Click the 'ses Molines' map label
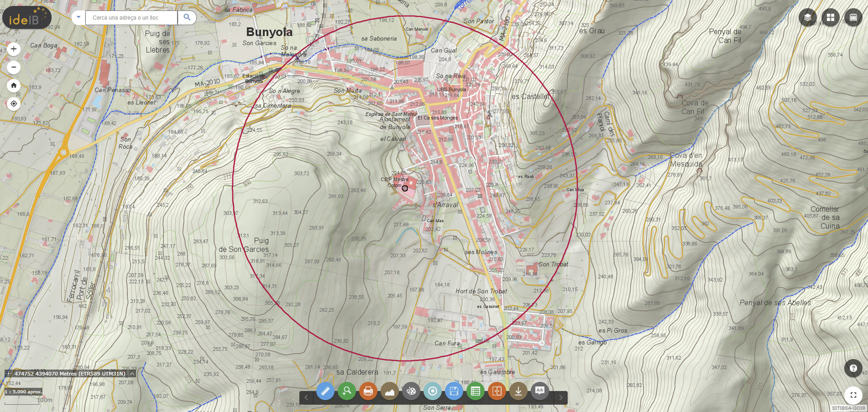 (481, 252)
